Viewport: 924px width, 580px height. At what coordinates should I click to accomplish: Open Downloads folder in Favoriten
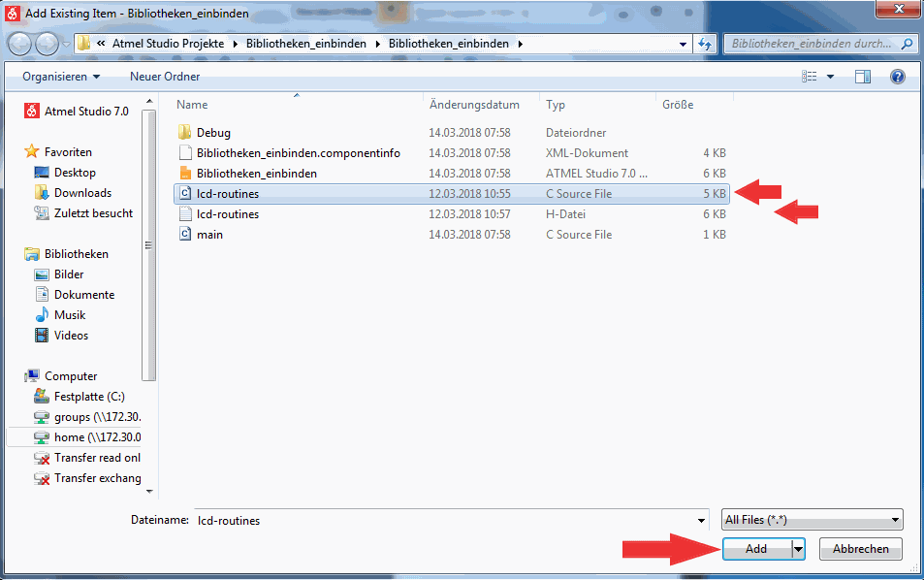coord(81,193)
